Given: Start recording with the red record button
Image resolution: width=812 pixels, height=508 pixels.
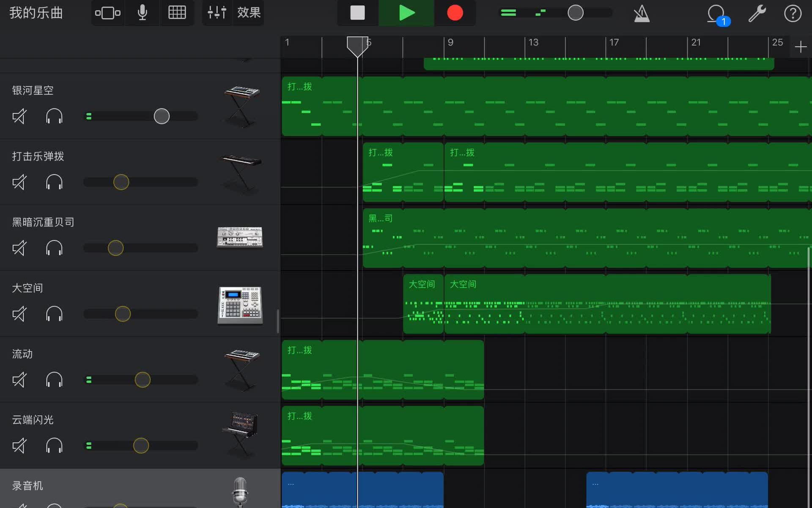Looking at the screenshot, I should point(455,13).
